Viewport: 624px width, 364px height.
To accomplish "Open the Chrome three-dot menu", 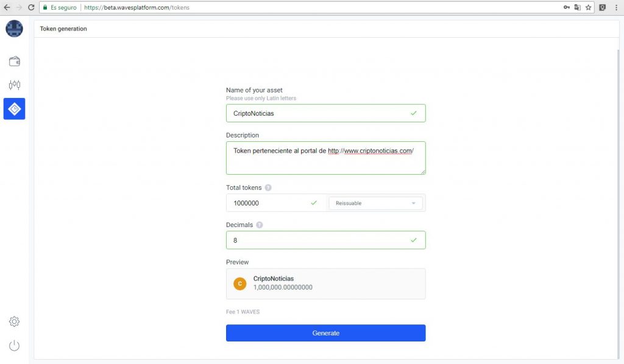I will [x=616, y=7].
